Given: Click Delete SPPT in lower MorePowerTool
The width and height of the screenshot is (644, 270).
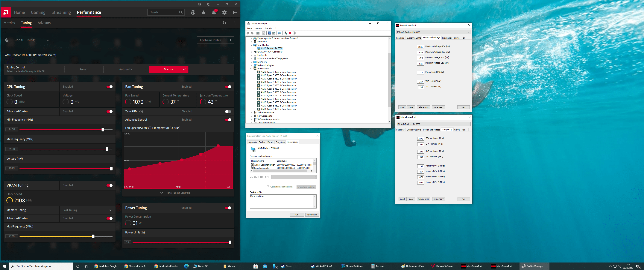Looking at the screenshot, I should 423,199.
